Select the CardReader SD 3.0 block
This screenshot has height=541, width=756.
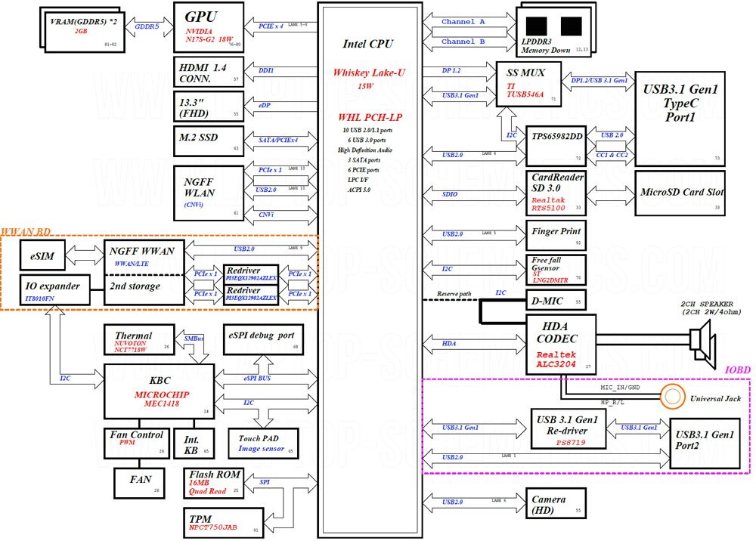pyautogui.click(x=556, y=193)
